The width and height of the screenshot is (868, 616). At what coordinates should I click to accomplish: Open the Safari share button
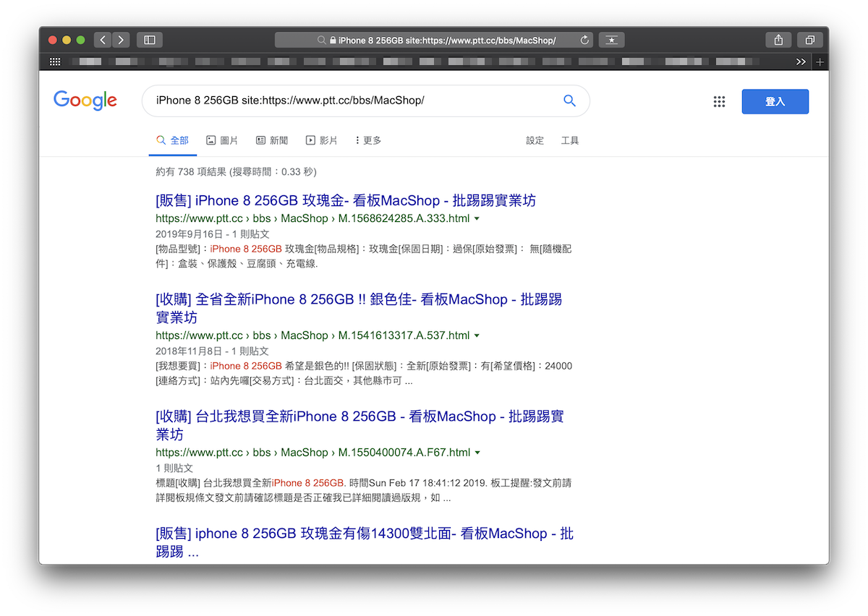click(779, 40)
